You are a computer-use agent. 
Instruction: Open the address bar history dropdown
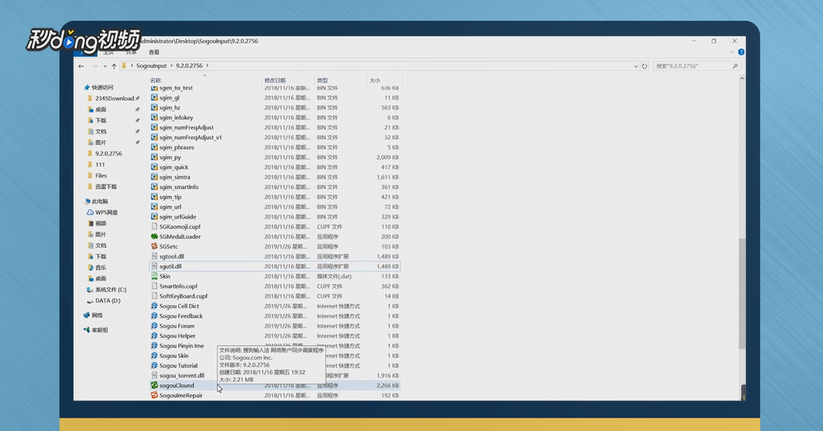click(x=636, y=66)
